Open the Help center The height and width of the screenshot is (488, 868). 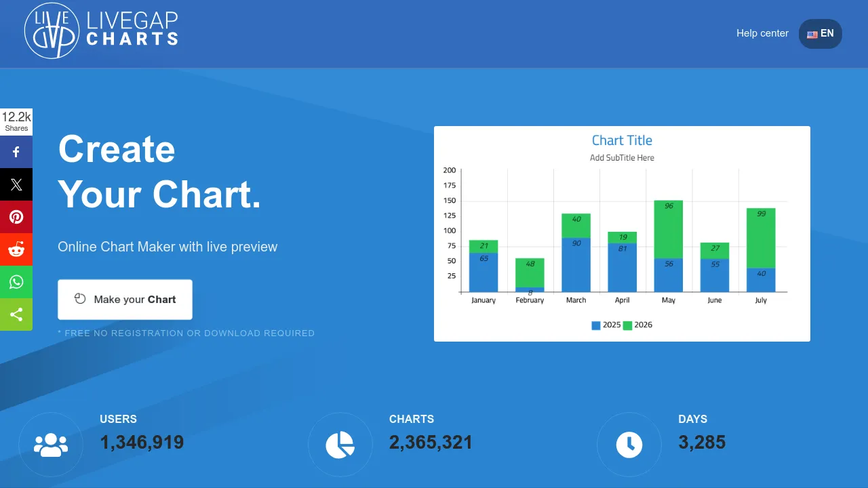point(762,33)
